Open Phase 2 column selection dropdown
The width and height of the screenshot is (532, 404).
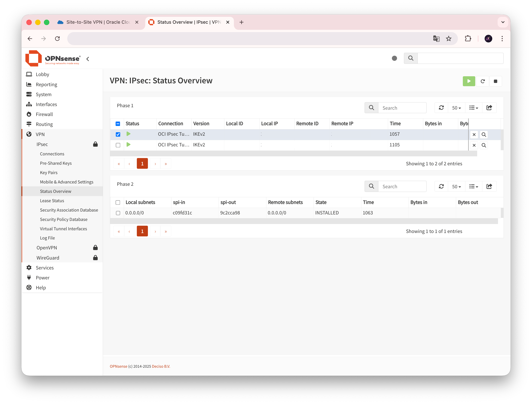[x=473, y=186]
